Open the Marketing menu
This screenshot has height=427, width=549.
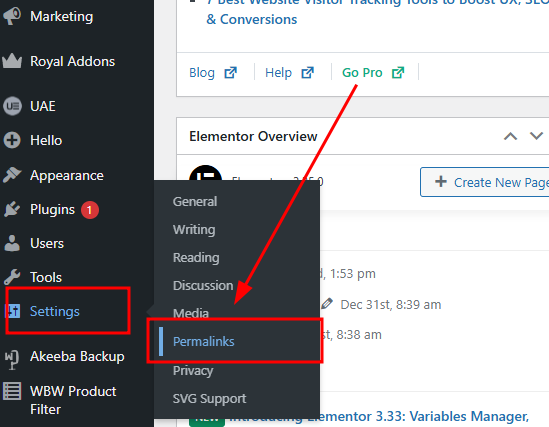pyautogui.click(x=62, y=16)
